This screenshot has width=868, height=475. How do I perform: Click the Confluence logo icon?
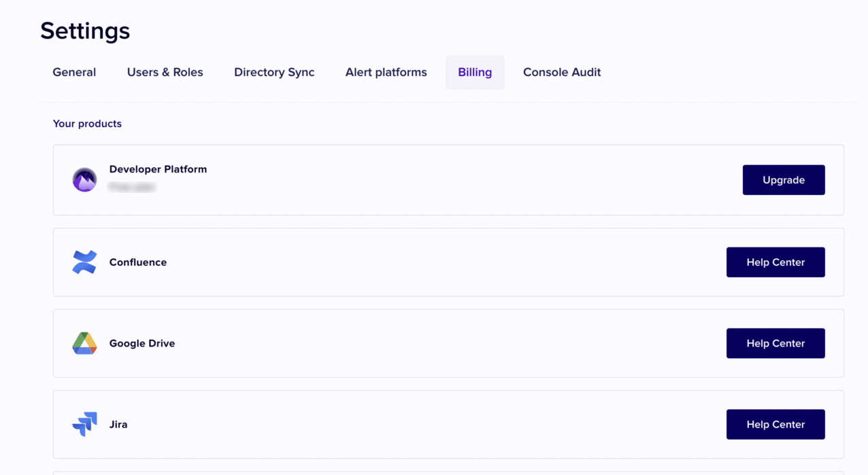pos(84,262)
